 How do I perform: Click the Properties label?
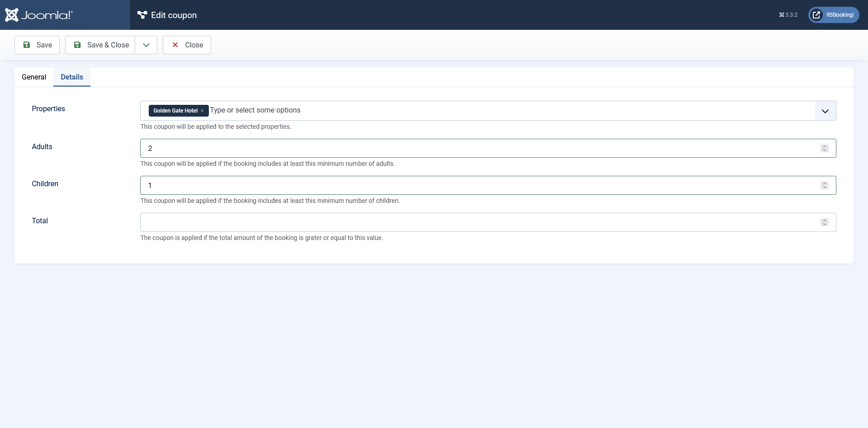[48, 108]
